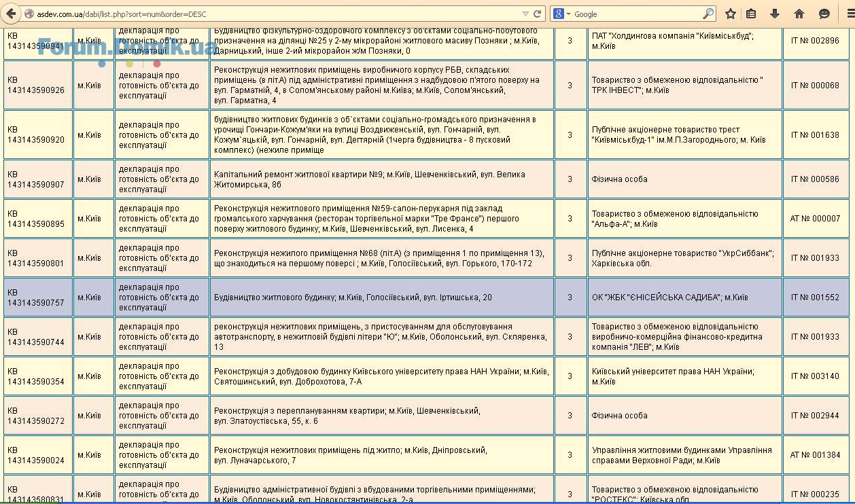Select row ID КВ 143143590801
Screen dimensions: 855x504
(x=38, y=258)
